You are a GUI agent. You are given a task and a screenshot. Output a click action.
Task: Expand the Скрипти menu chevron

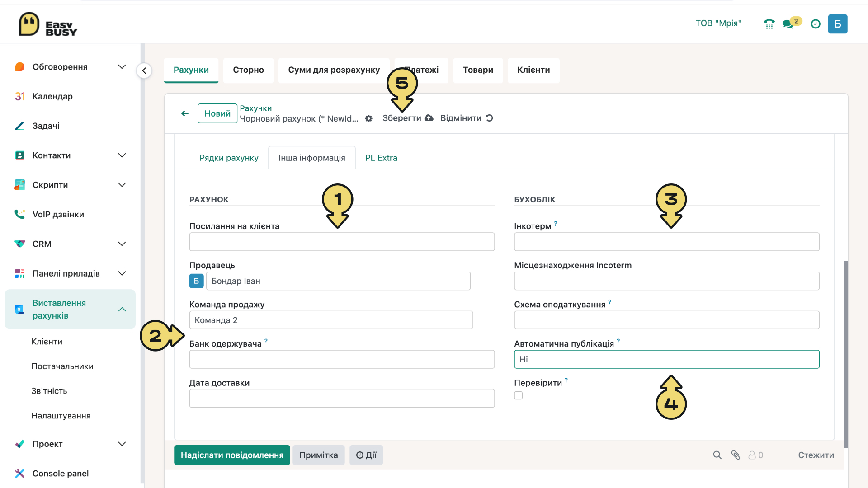tap(122, 185)
